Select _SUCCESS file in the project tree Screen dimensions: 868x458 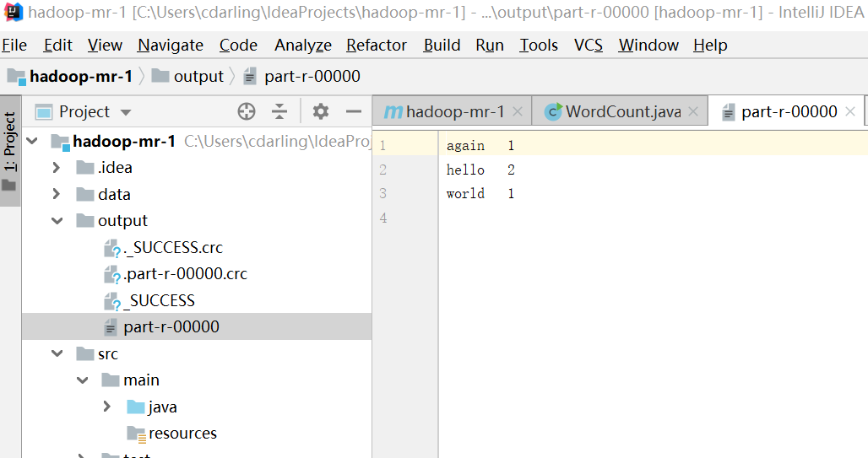pyautogui.click(x=160, y=300)
